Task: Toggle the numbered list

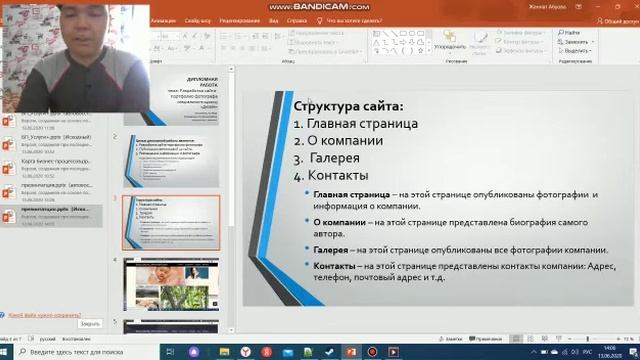Action: pos(239,36)
